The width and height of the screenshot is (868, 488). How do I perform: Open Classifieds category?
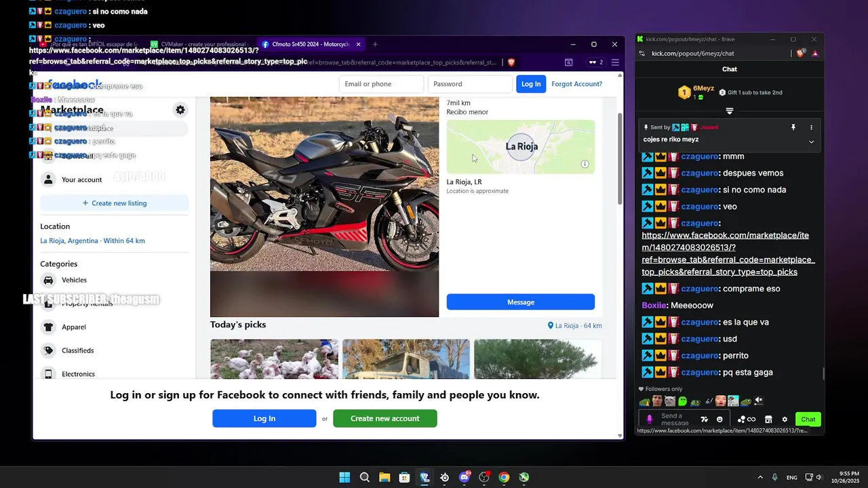(x=114, y=350)
